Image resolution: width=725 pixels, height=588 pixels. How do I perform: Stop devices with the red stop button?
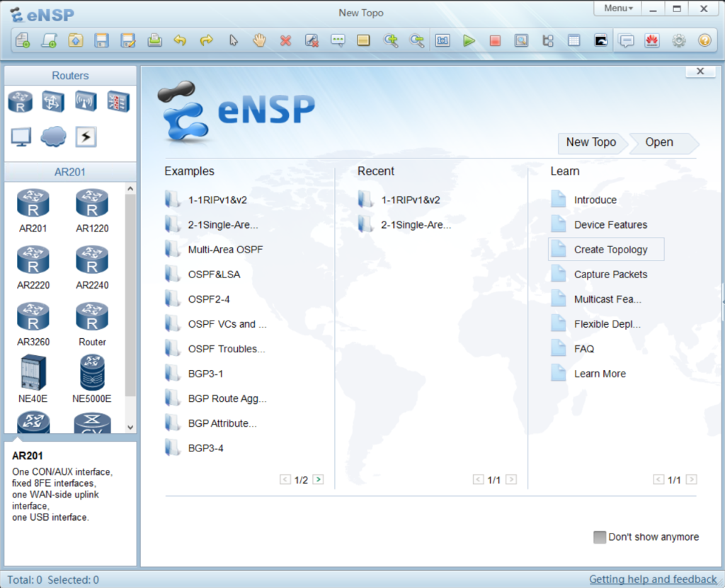tap(495, 40)
